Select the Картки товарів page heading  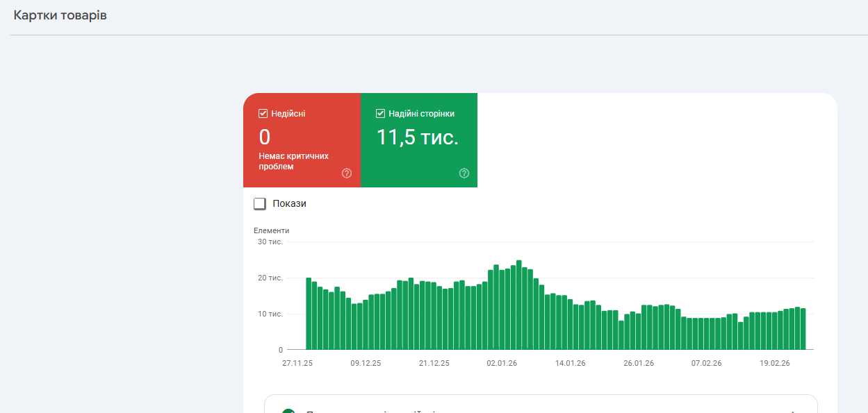[x=60, y=15]
